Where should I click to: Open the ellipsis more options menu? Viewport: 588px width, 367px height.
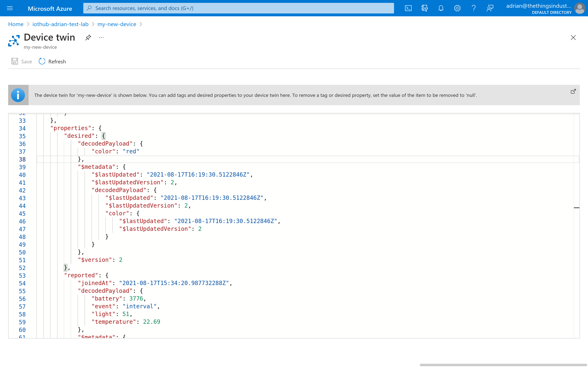pyautogui.click(x=101, y=38)
